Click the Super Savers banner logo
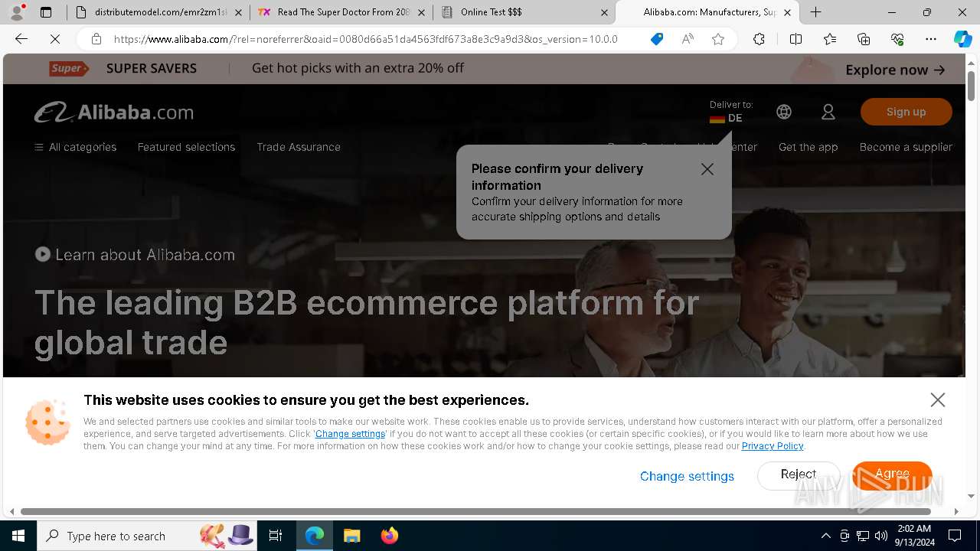This screenshot has width=980, height=551. (68, 68)
